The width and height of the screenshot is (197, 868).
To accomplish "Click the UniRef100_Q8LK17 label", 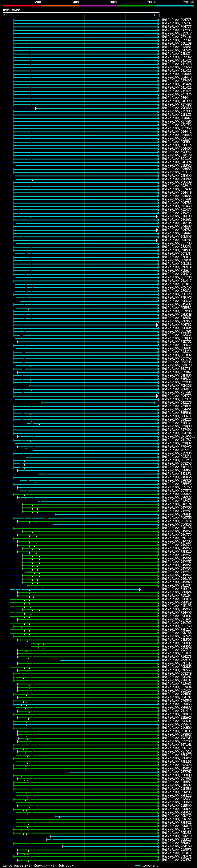I will pyautogui.click(x=176, y=840).
